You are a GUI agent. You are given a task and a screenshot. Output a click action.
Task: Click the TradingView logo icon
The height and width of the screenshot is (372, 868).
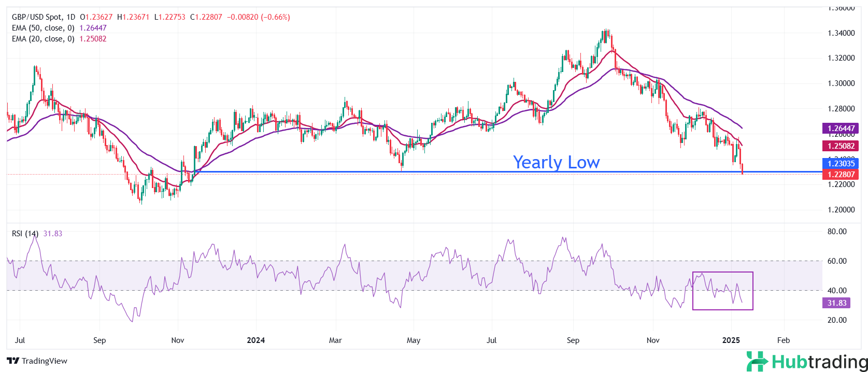[13, 361]
